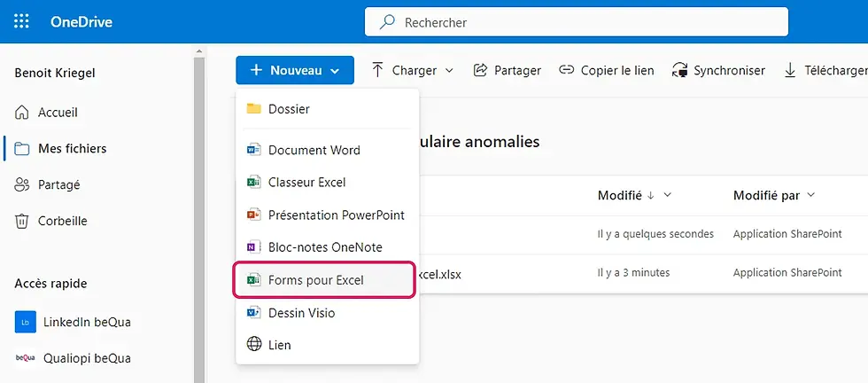Click the Lien globe icon
Image resolution: width=868 pixels, height=383 pixels.
253,345
